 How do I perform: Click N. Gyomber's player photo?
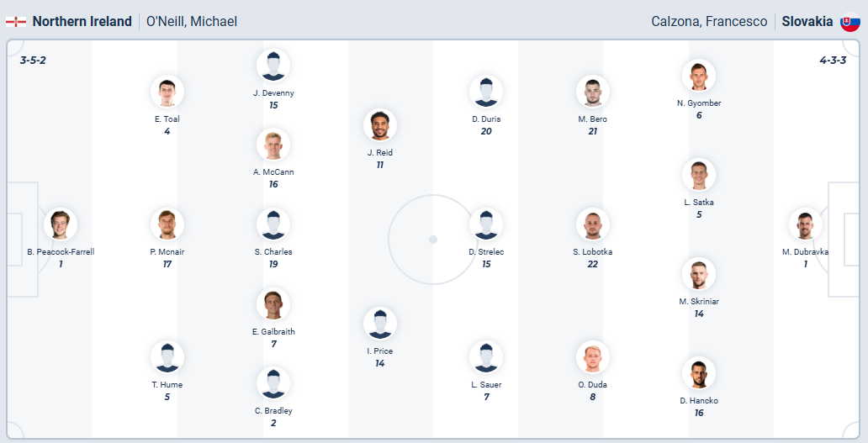pyautogui.click(x=699, y=76)
